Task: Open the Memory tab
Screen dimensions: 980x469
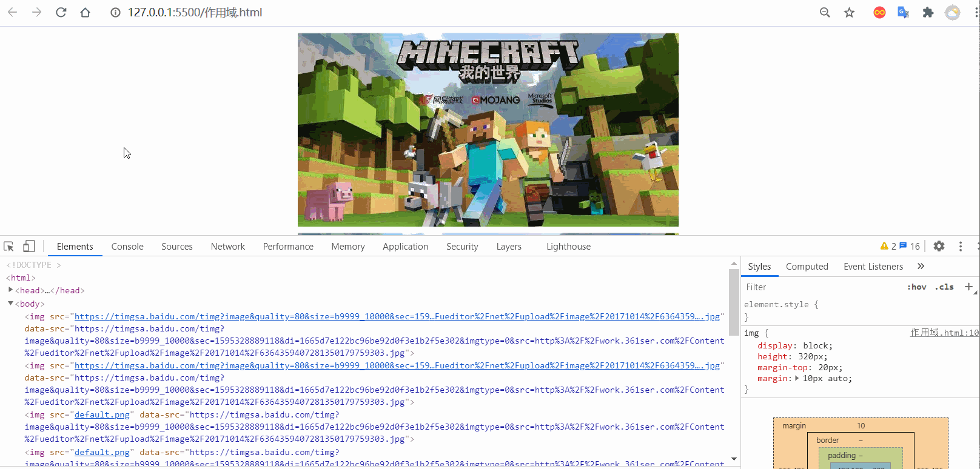Action: pos(348,247)
